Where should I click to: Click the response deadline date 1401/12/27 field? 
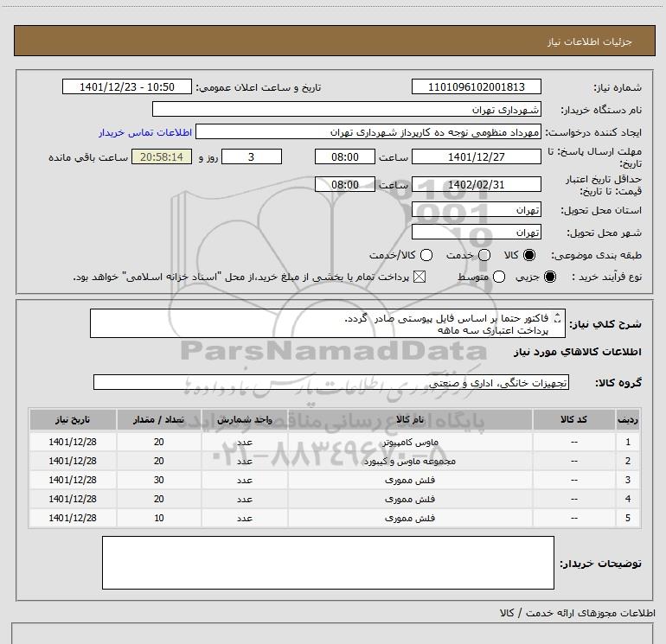click(x=476, y=156)
